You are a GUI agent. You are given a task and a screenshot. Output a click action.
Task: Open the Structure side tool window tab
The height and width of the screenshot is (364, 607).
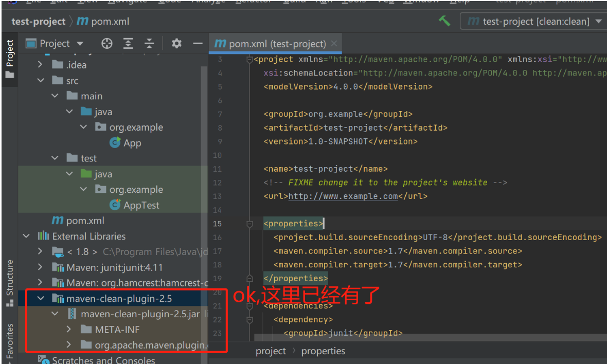[10, 283]
